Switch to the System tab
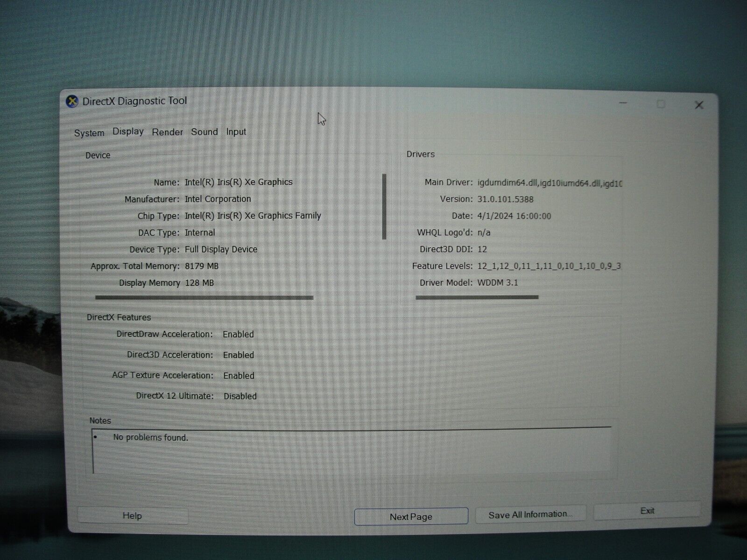This screenshot has height=560, width=747. (89, 133)
